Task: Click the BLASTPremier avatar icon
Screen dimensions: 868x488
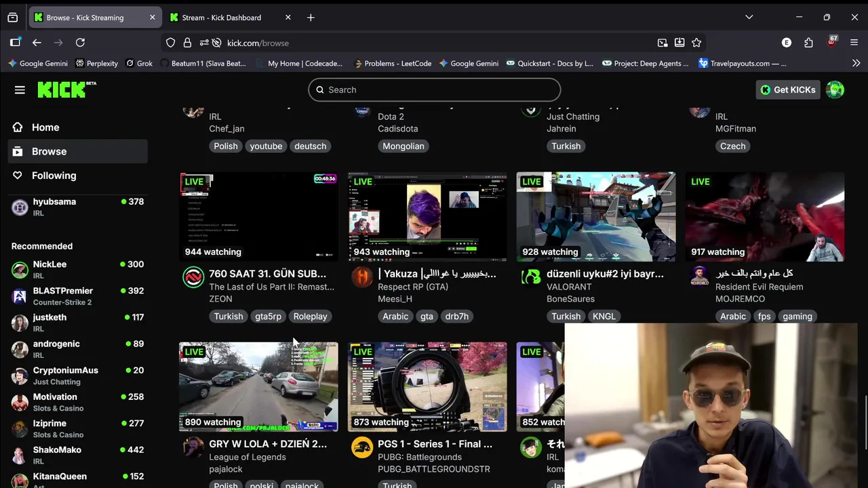Action: pyautogui.click(x=20, y=296)
